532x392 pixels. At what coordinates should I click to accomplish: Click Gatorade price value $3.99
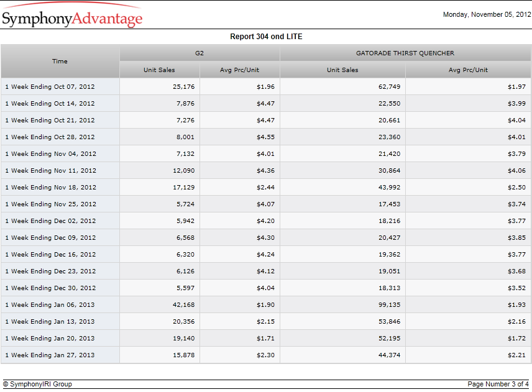tap(516, 103)
